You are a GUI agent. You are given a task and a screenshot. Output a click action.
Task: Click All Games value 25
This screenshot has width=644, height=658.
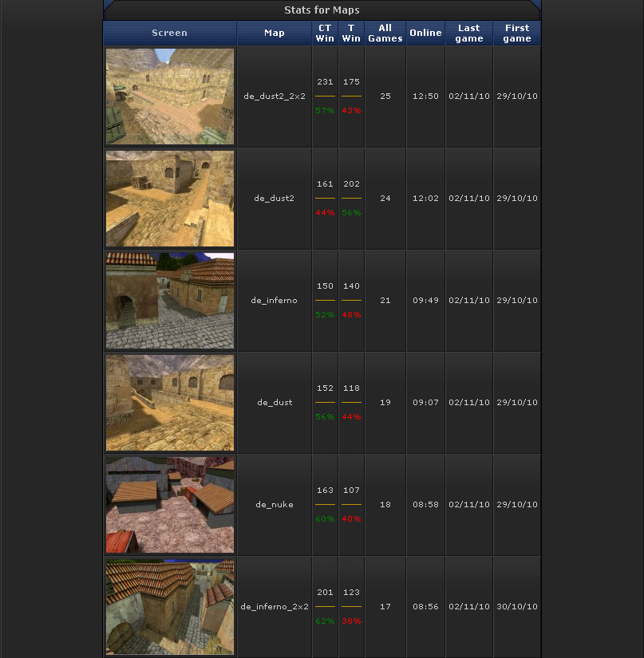[x=385, y=96]
